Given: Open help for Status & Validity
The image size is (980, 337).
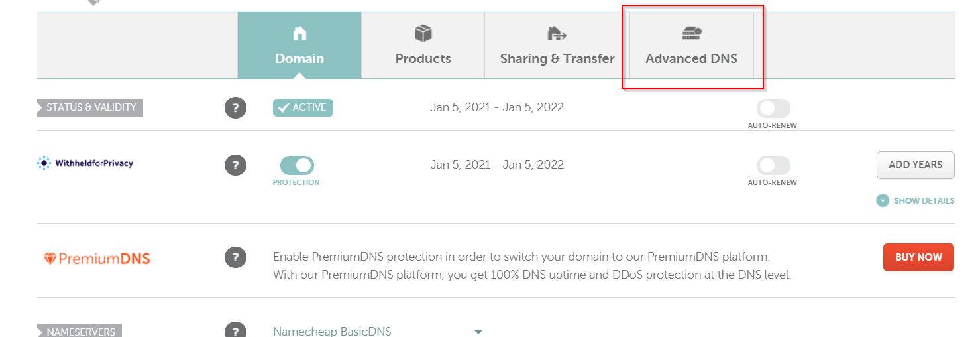Looking at the screenshot, I should click(235, 107).
